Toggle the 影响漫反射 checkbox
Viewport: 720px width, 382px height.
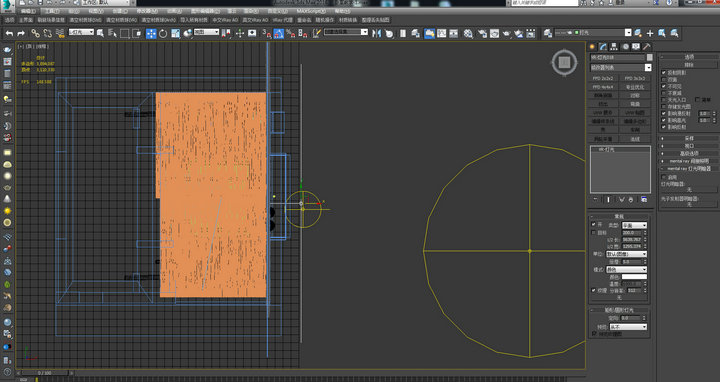pyautogui.click(x=664, y=113)
